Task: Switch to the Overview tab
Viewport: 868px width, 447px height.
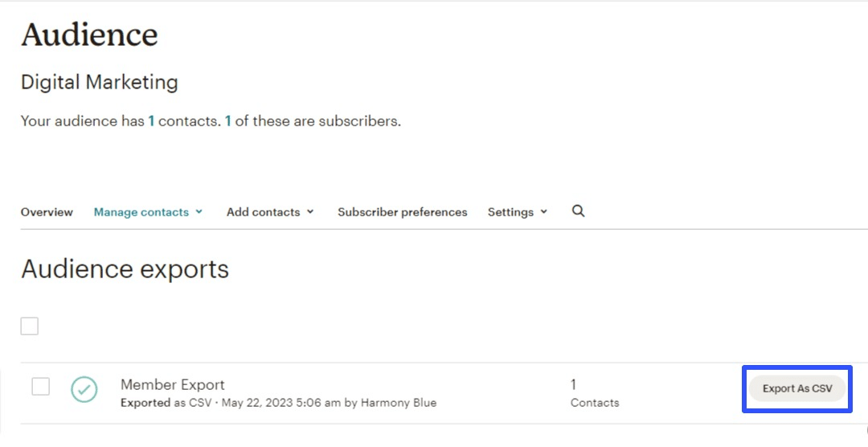Action: 47,212
